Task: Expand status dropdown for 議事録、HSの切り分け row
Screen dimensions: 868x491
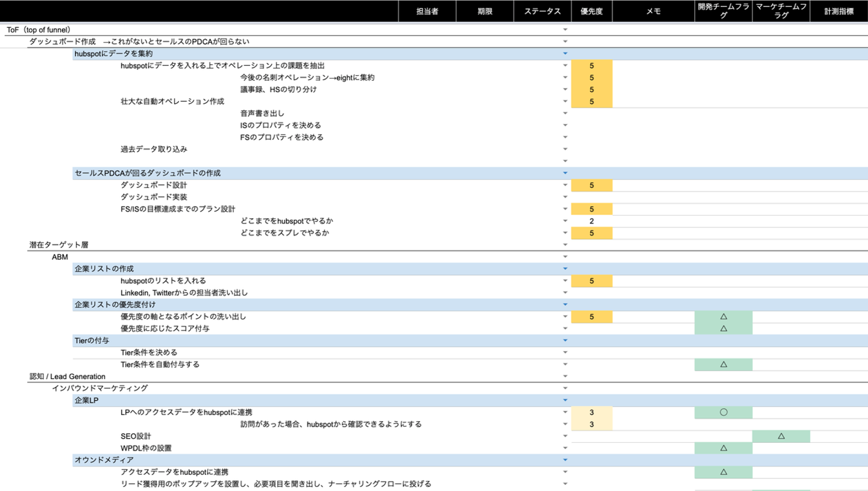Action: pos(565,89)
